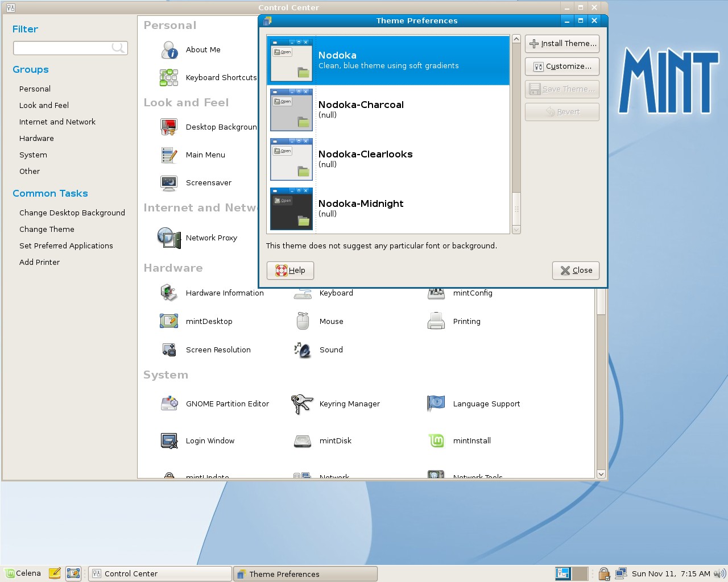Select the Nodoka-Charcoal theme
This screenshot has height=582, width=728.
tap(388, 110)
